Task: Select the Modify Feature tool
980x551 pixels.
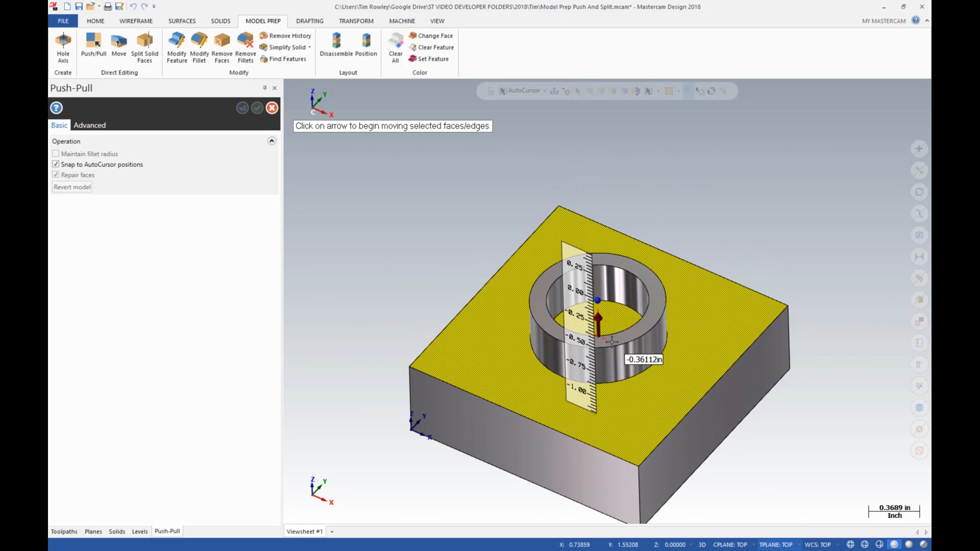Action: click(x=176, y=46)
